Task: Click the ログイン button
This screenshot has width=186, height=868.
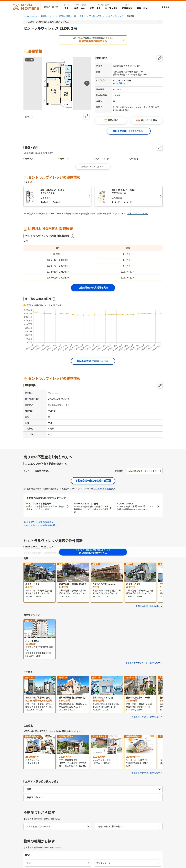Action: point(165,7)
